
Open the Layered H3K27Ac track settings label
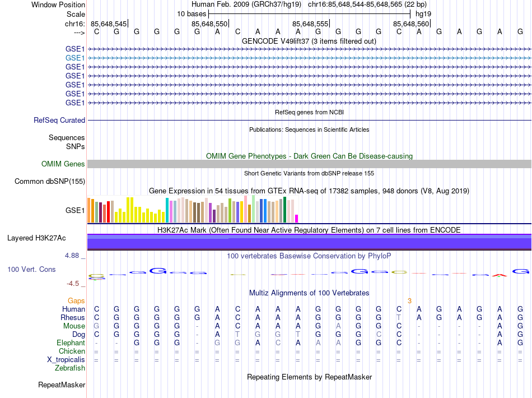click(36, 238)
